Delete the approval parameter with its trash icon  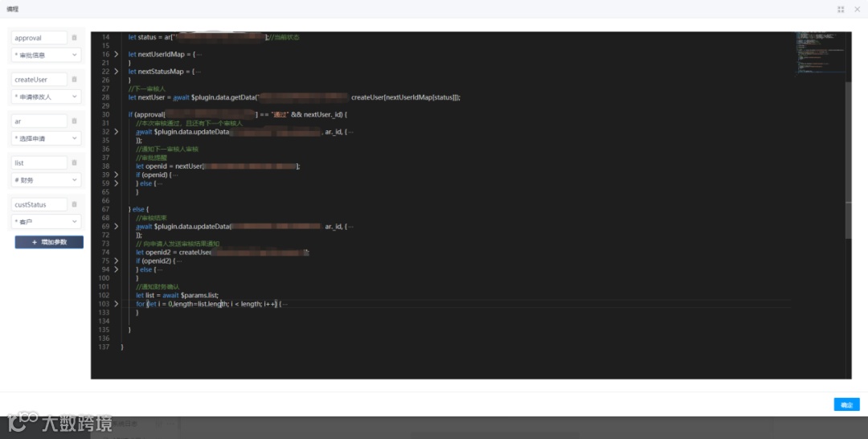tap(74, 38)
